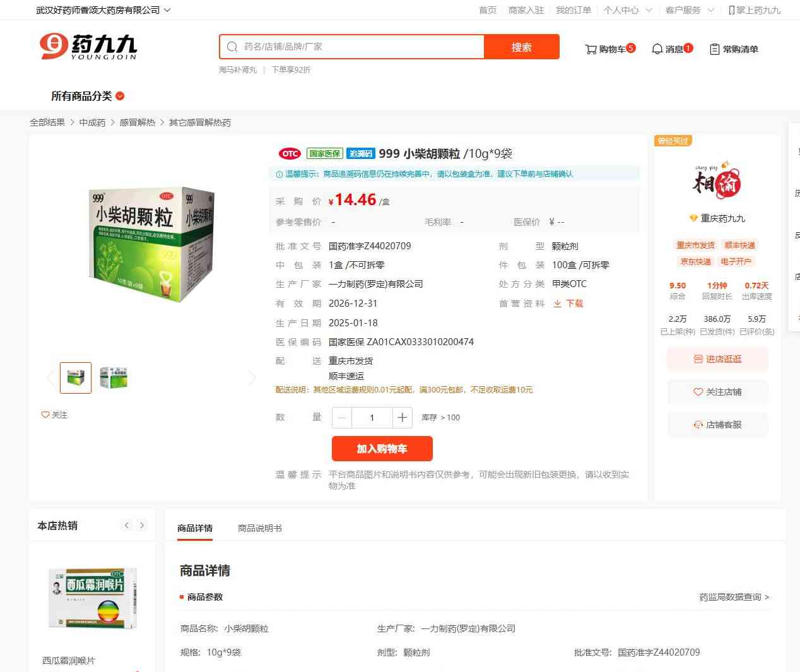Follow the store with heart button

click(718, 392)
